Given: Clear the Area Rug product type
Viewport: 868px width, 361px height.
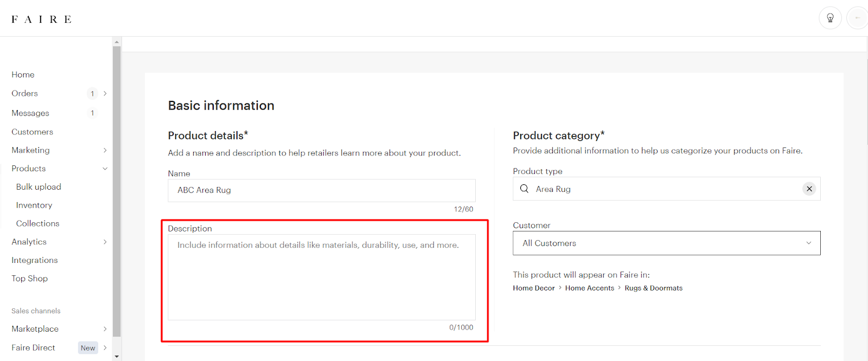Looking at the screenshot, I should pos(809,189).
